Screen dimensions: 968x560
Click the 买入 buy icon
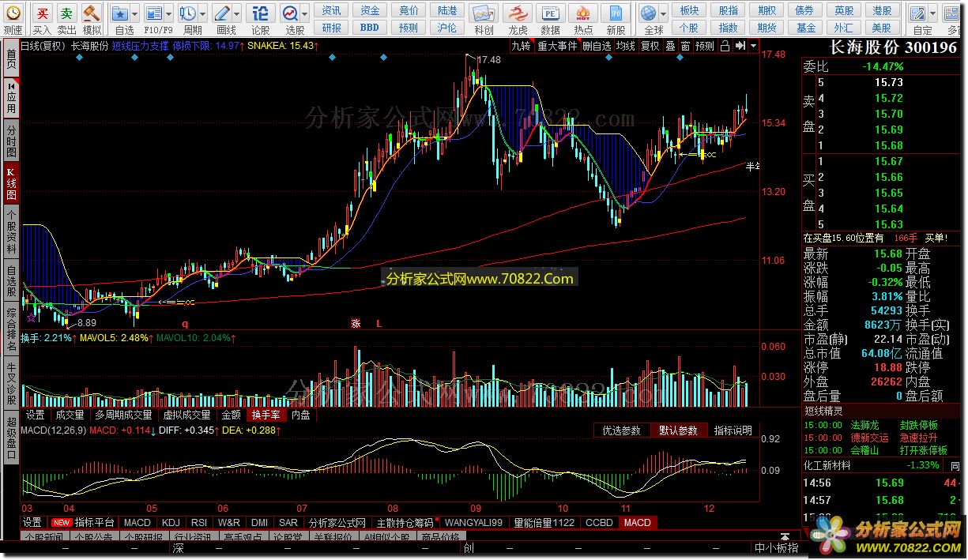43,13
